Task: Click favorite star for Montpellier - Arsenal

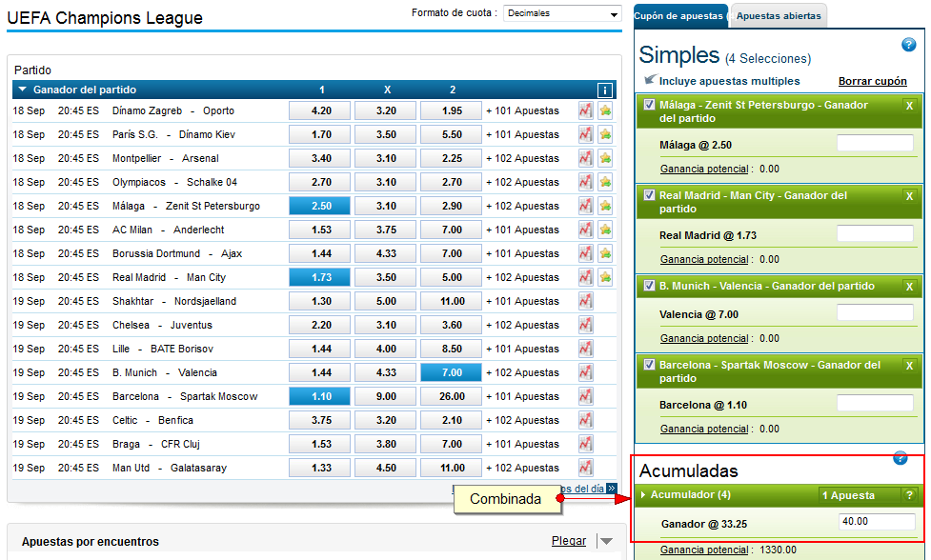Action: pyautogui.click(x=605, y=158)
